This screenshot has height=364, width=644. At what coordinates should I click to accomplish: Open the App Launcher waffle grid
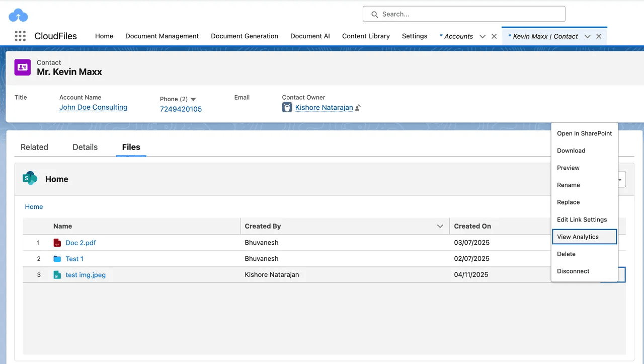[19, 36]
